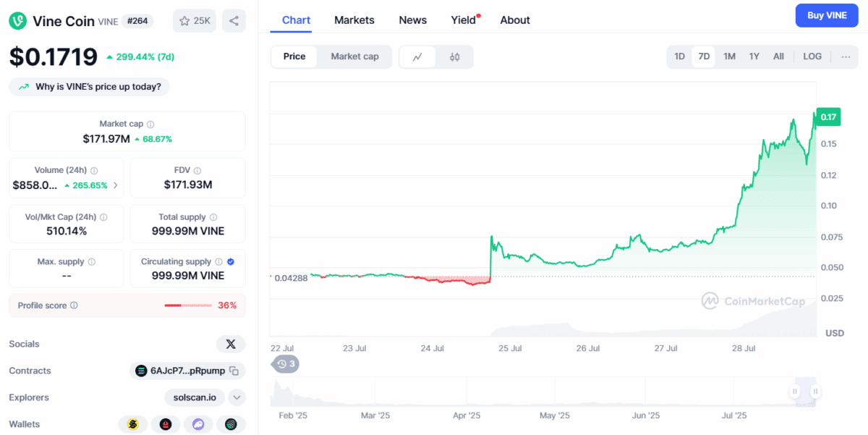Select the 1M time range

(x=729, y=56)
